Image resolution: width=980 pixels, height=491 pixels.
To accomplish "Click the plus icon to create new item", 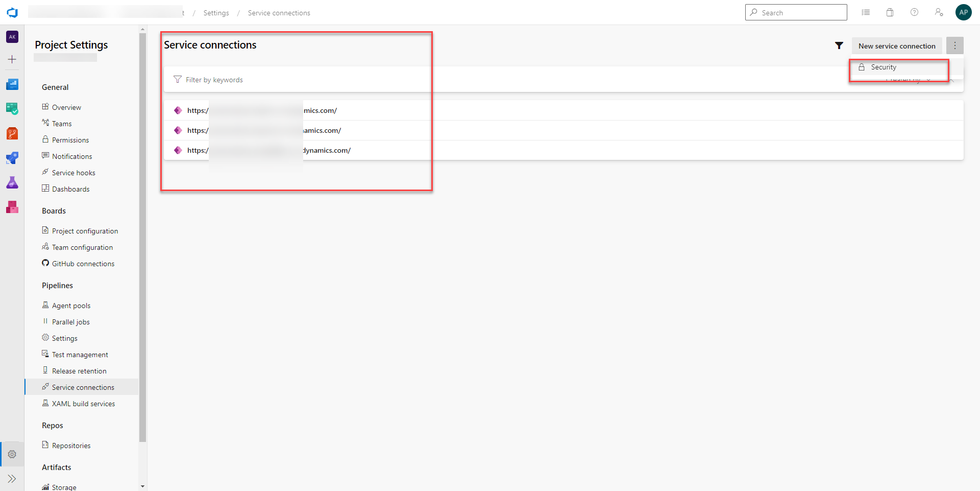I will [x=12, y=59].
